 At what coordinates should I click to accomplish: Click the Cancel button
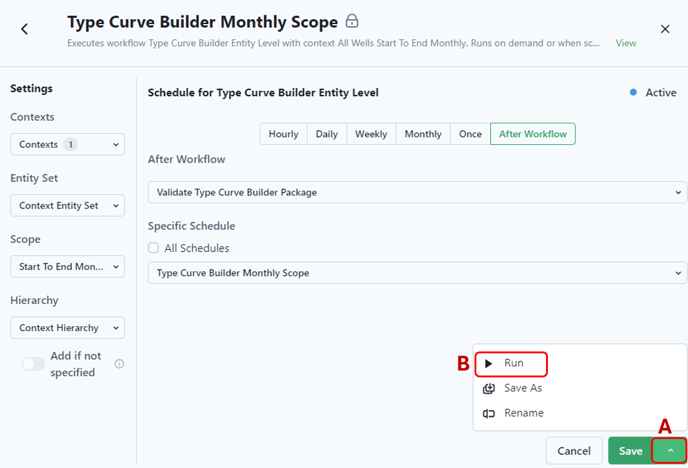click(574, 451)
